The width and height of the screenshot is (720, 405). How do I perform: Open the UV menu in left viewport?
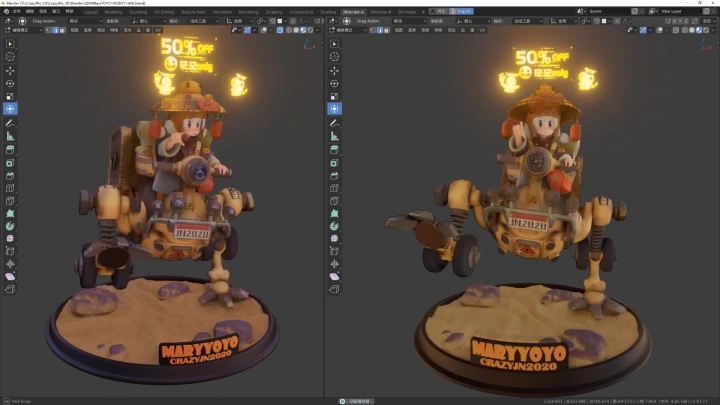pyautogui.click(x=158, y=30)
